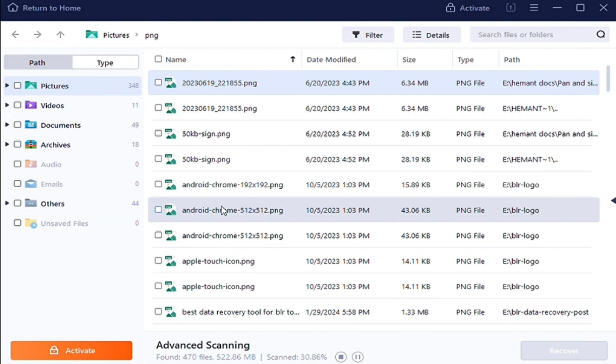This screenshot has height=364, width=616.
Task: Click the search magnifier icon
Action: coord(601,34)
